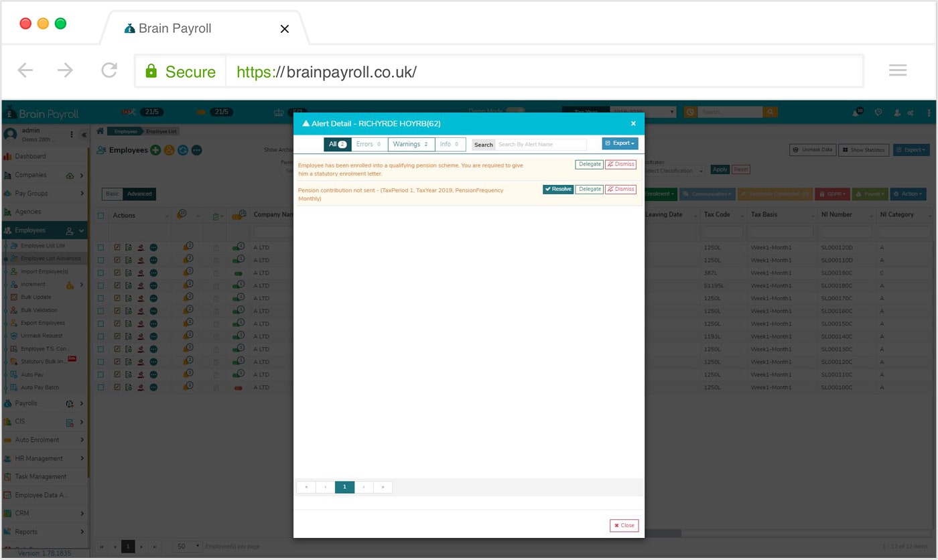
Task: Click the green add employee plus icon
Action: [x=155, y=150]
